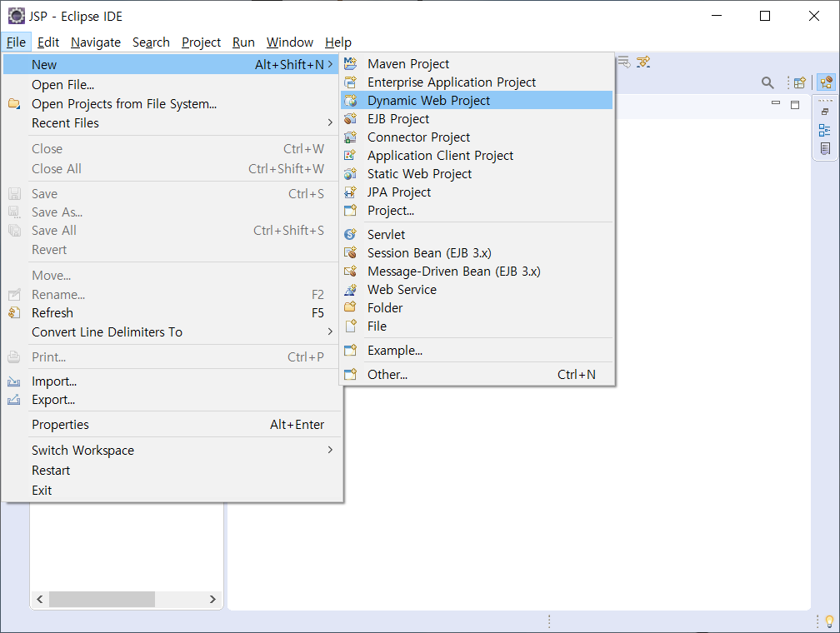Select Project... in New submenu
The image size is (840, 633).
[477, 211]
